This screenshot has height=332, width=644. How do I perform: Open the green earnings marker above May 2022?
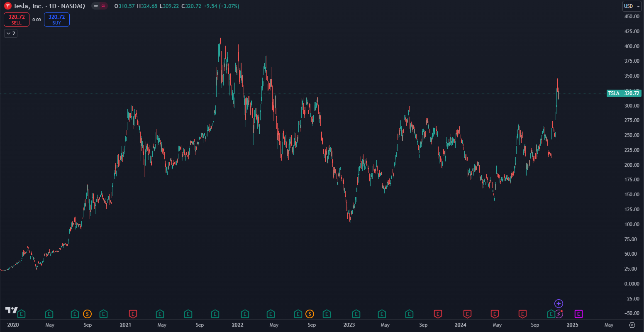(x=271, y=314)
